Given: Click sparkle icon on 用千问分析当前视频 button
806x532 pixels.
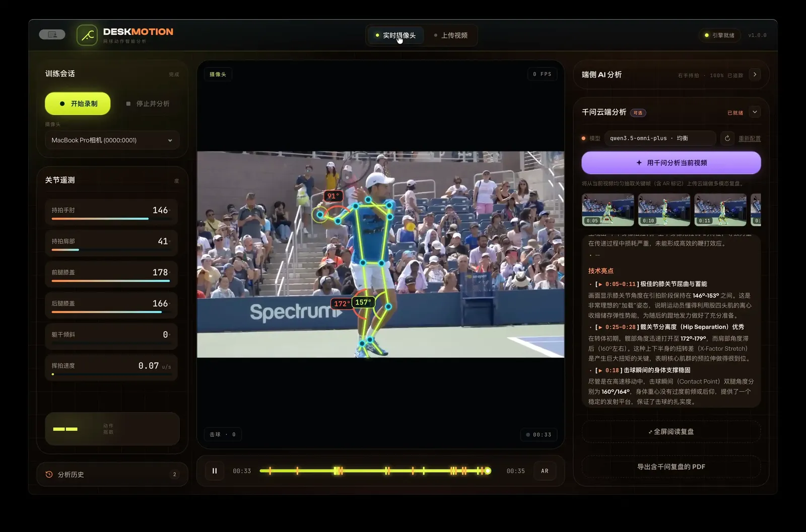Looking at the screenshot, I should tap(639, 163).
